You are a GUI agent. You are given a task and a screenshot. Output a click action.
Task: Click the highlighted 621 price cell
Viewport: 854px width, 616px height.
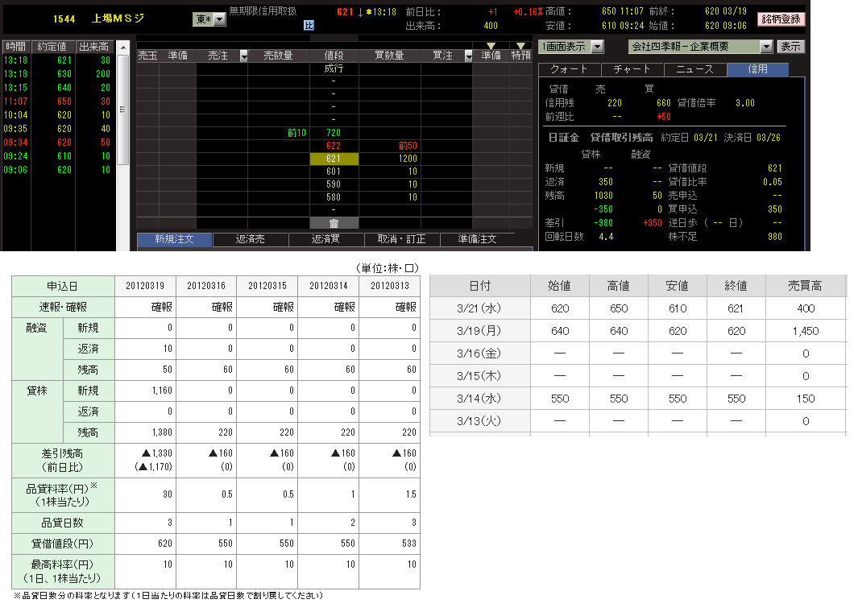[334, 159]
